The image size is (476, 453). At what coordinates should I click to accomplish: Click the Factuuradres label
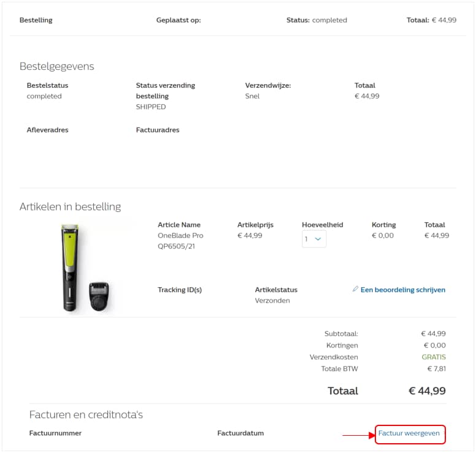point(158,130)
